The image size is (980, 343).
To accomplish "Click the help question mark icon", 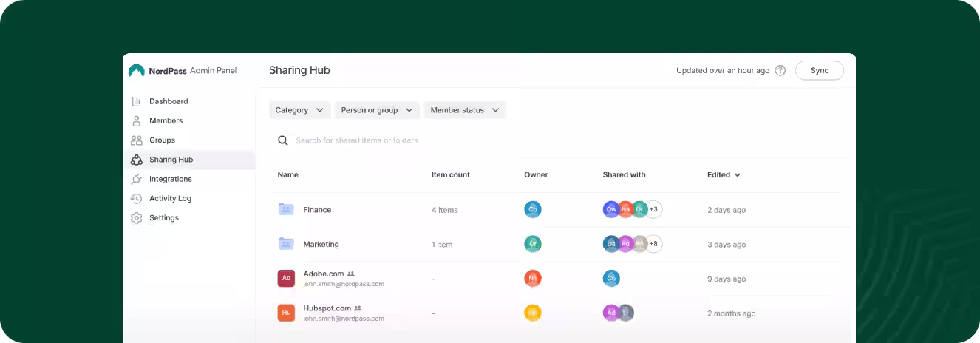I will coord(780,71).
